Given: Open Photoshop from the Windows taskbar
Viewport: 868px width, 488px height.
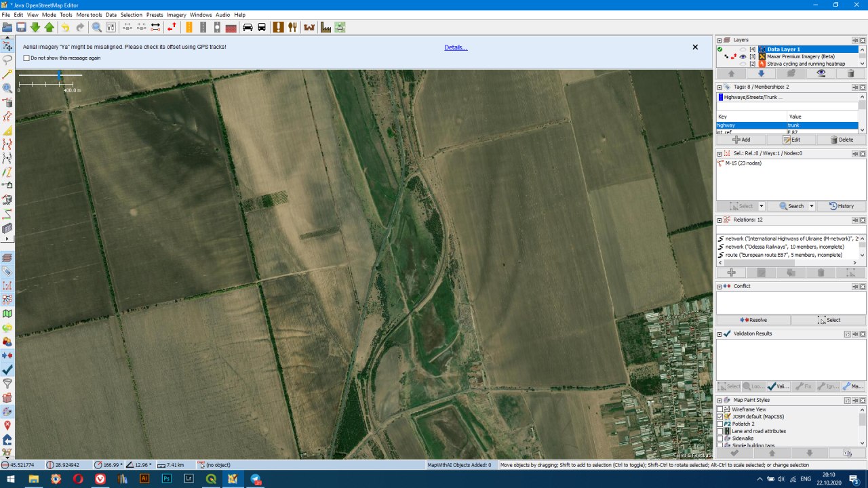Looking at the screenshot, I should click(x=166, y=479).
